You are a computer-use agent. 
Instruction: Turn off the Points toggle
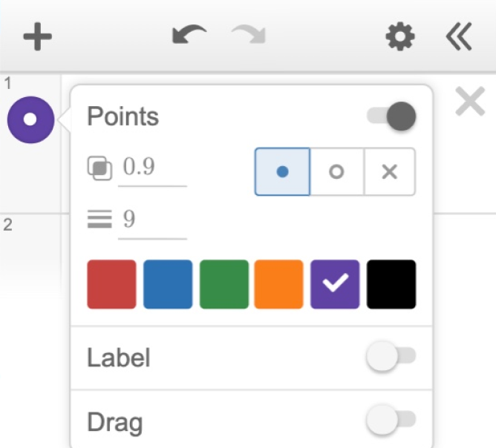pos(391,117)
